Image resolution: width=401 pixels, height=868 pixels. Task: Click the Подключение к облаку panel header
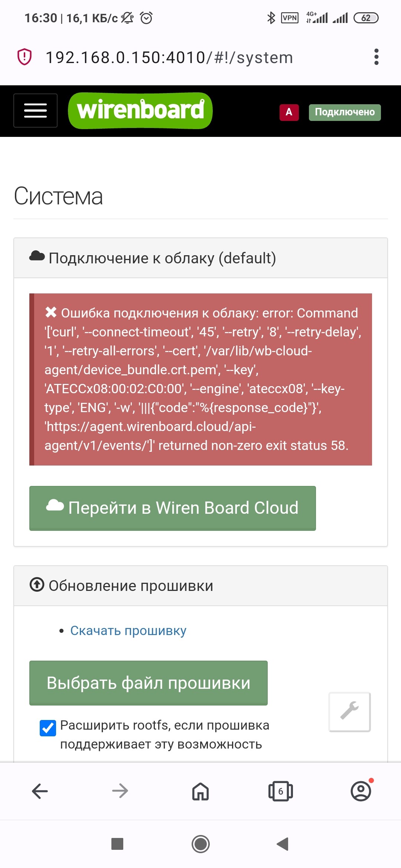pyautogui.click(x=200, y=258)
